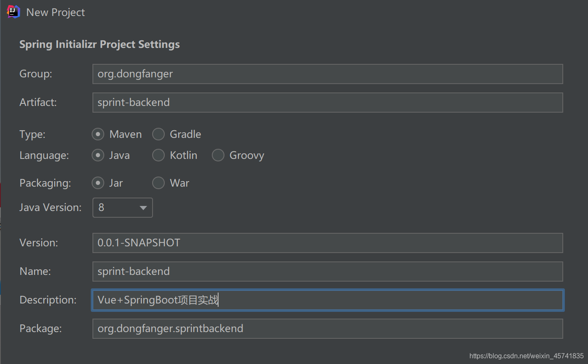This screenshot has width=588, height=364.
Task: Click the Version field with 0.0.1-SNAPSHOT
Action: pos(327,243)
